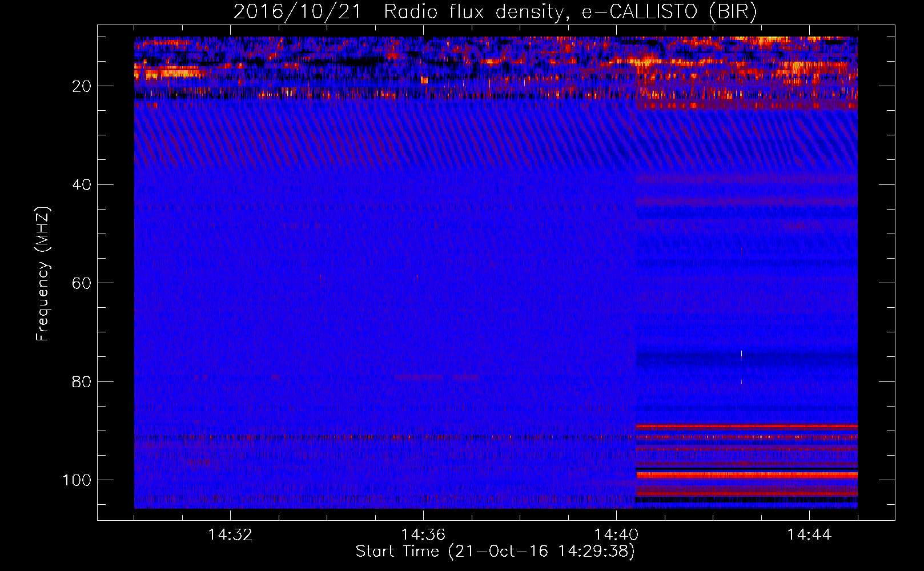Screen dimensions: 924x571
Task: Click the 40 frequency tick label
Action: click(82, 185)
